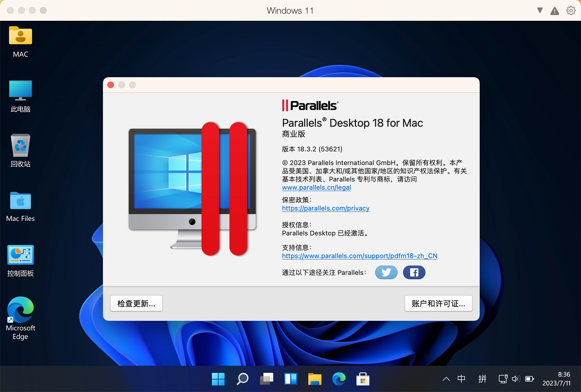The width and height of the screenshot is (581, 392).
Task: Open the www.parallels.cn/legal link
Action: 317,188
